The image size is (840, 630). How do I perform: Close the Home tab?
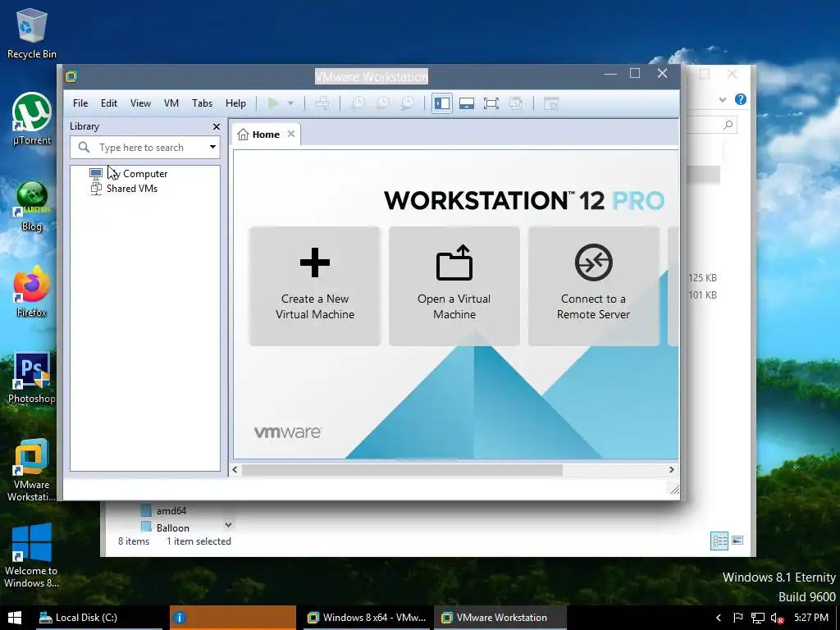pos(291,134)
